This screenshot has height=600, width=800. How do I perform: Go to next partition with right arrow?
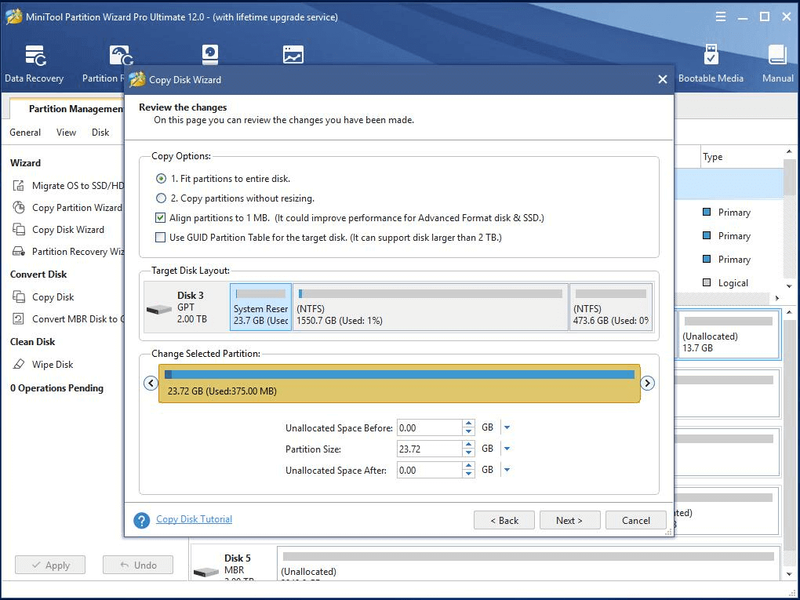(x=647, y=383)
